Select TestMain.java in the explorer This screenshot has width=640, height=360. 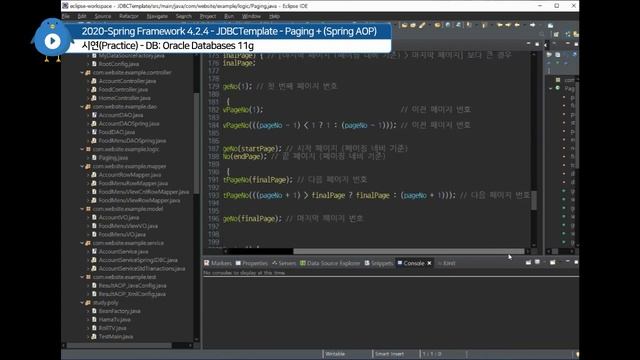tap(116, 336)
